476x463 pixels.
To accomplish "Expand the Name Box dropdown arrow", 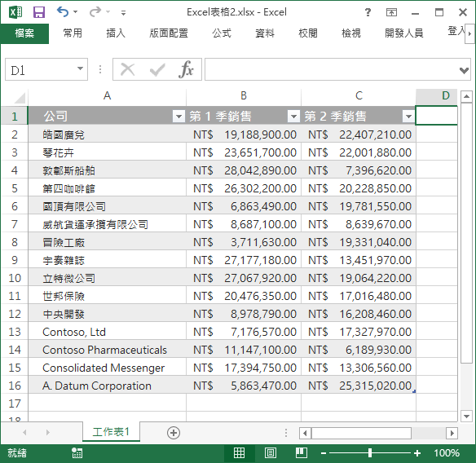I will tap(80, 69).
